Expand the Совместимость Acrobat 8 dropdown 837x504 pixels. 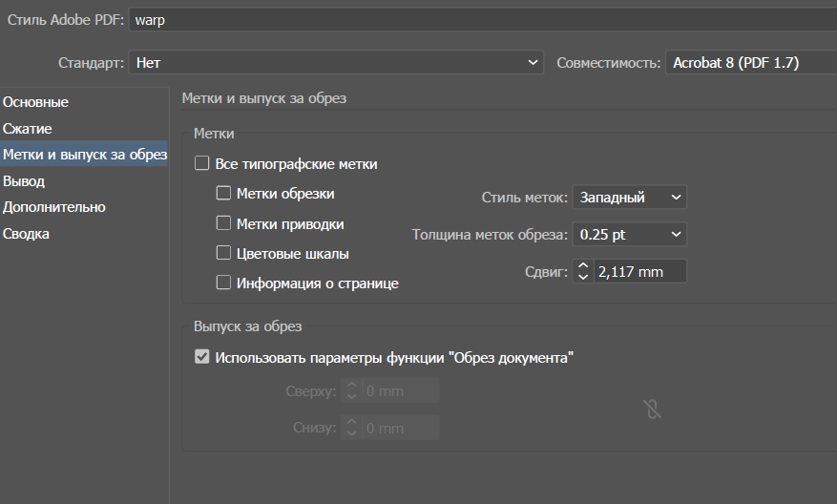pyautogui.click(x=750, y=63)
